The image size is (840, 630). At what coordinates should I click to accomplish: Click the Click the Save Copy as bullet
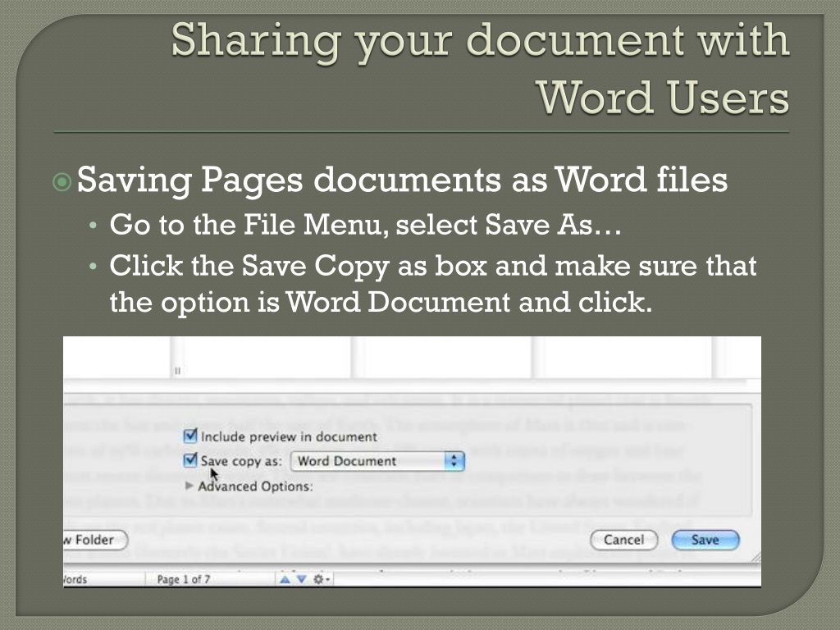(x=433, y=283)
